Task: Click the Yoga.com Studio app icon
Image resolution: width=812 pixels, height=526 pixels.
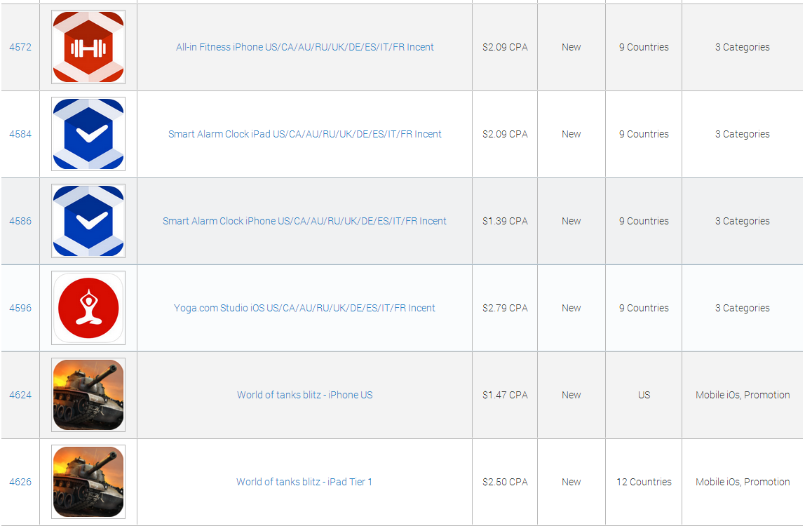Action: 88,308
